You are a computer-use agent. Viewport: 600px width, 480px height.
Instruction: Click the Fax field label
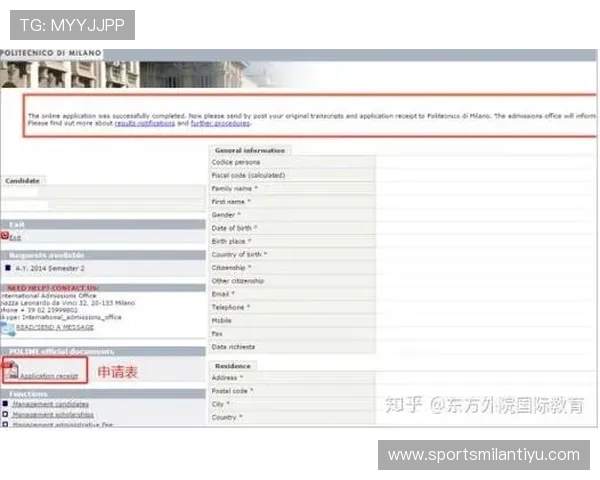[x=217, y=334]
